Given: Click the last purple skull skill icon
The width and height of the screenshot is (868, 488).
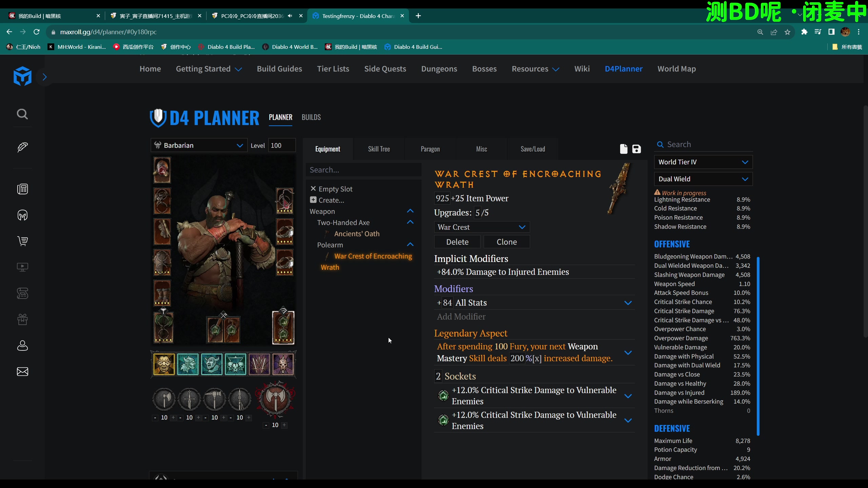Looking at the screenshot, I should [283, 364].
